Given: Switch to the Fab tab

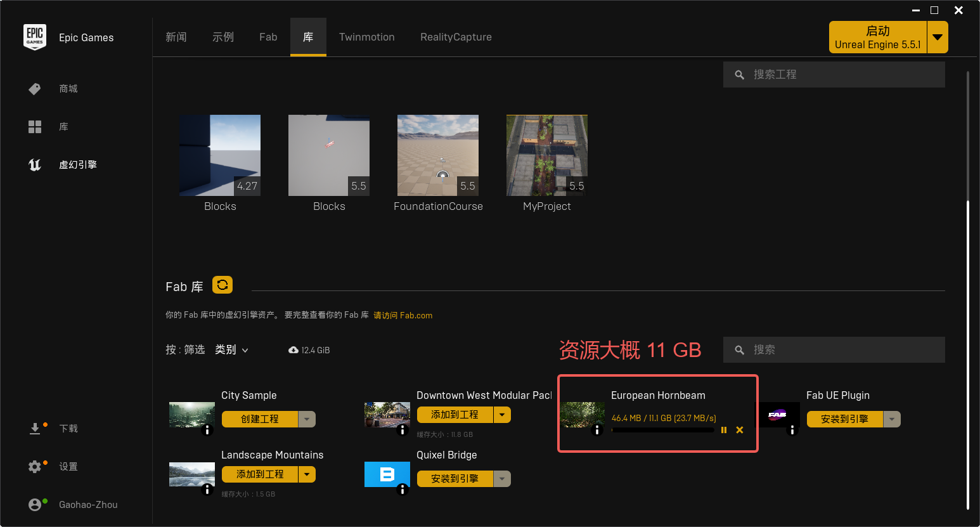Looking at the screenshot, I should click(268, 37).
